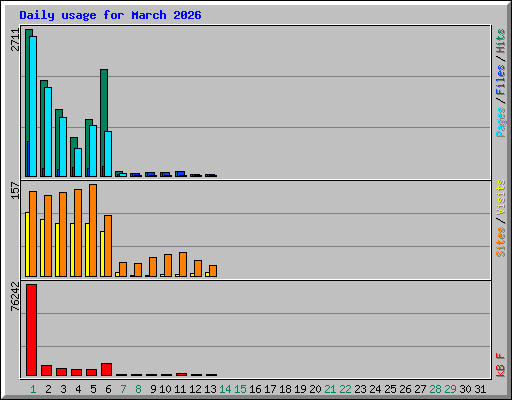
Task: Click the Hits legend label
Action: point(501,41)
